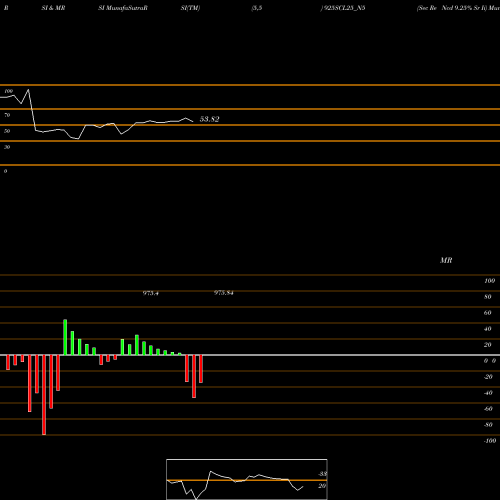This screenshot has width=500, height=500.
Task: Click the 30 label on the RSI axis
Action: pos(7,147)
